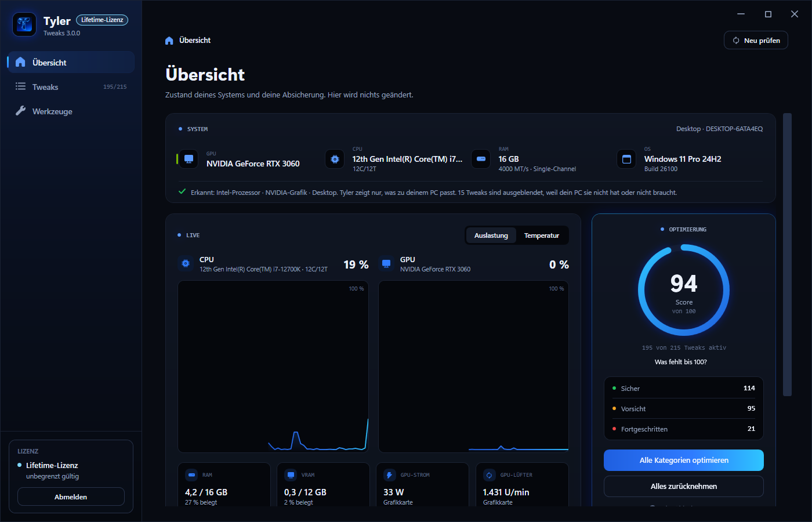Switch the Live view to Temperatur
The height and width of the screenshot is (522, 812).
click(x=542, y=235)
